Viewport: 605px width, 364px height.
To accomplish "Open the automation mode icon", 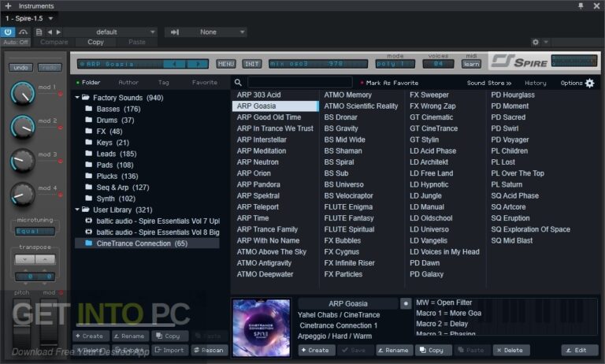I will [x=23, y=32].
